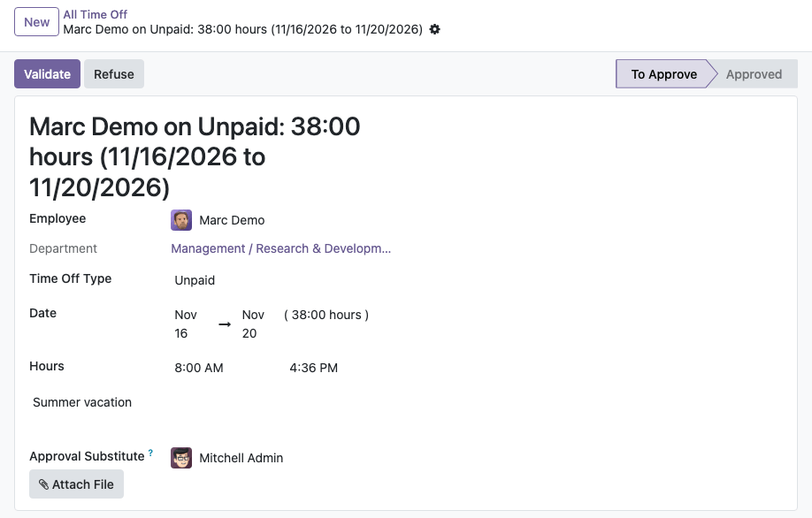Click the Department field label
The width and height of the screenshot is (812, 518).
pyautogui.click(x=63, y=248)
